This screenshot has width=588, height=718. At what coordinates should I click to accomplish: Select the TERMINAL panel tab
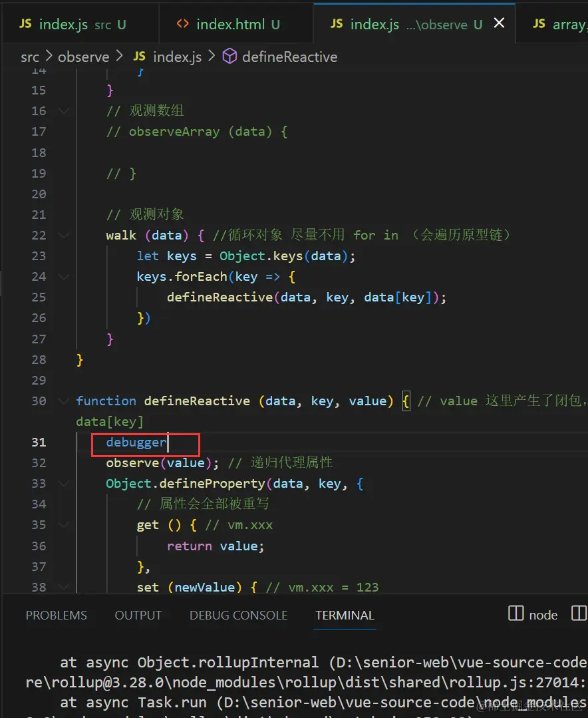point(345,615)
